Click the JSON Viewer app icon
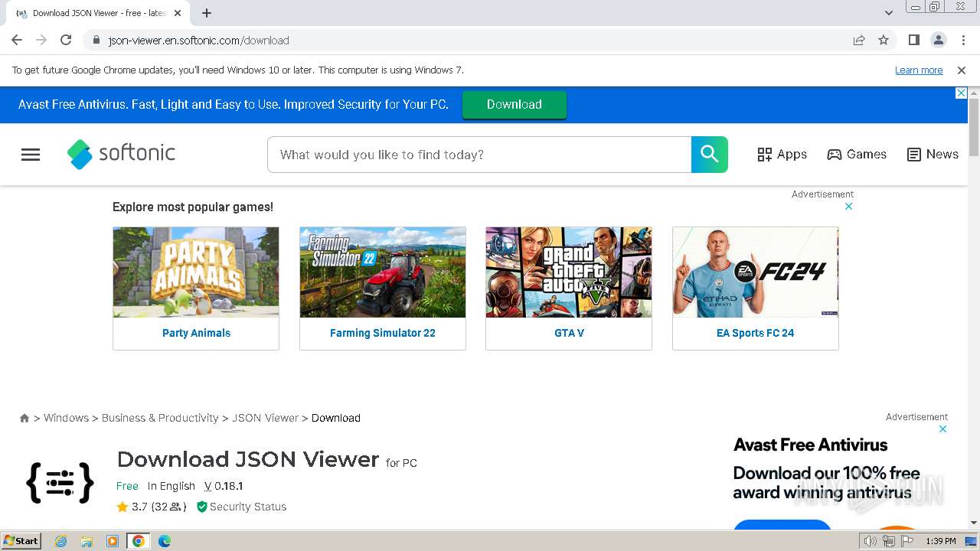The width and height of the screenshot is (980, 551). click(x=60, y=483)
